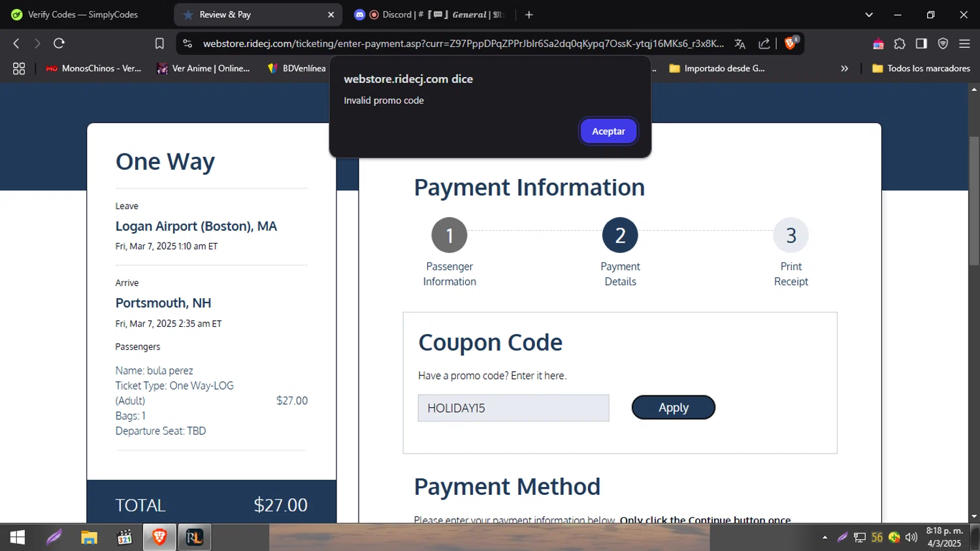Click the promo code field containing HOLIDAY15
Screen dimensions: 980x551
(514, 408)
